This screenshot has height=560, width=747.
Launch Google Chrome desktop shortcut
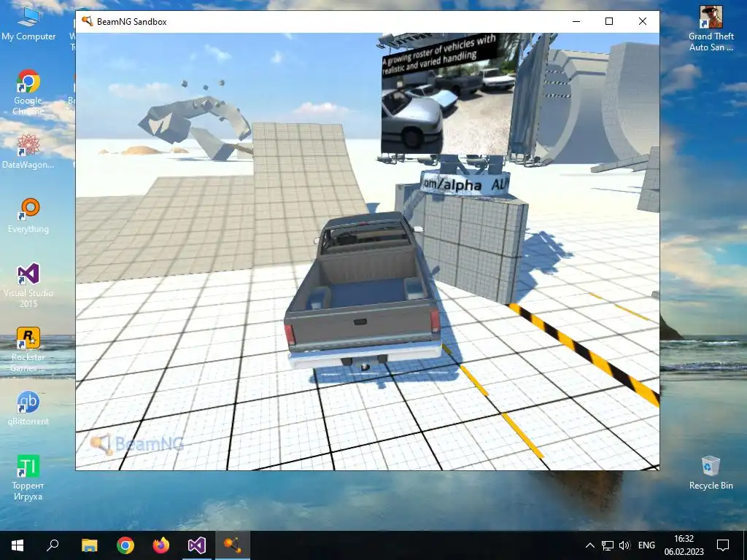[28, 92]
